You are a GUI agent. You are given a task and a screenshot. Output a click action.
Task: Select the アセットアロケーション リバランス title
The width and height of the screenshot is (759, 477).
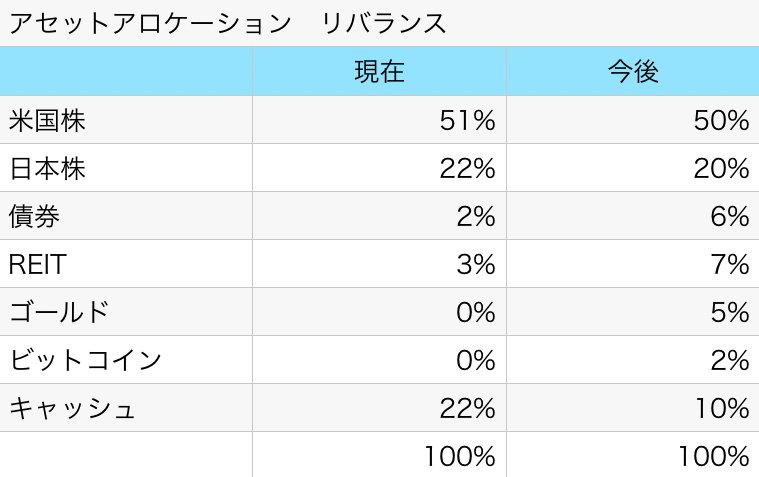[x=228, y=23]
